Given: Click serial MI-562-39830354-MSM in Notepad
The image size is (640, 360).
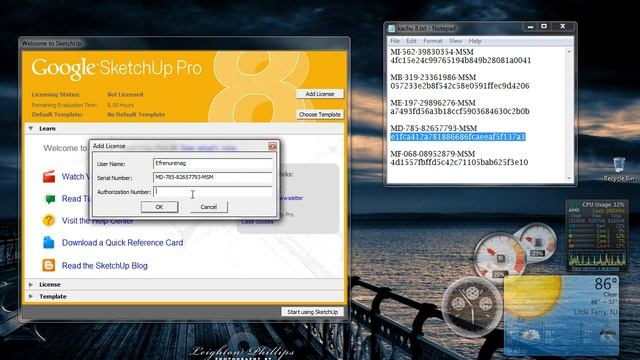Looking at the screenshot, I should tap(432, 52).
